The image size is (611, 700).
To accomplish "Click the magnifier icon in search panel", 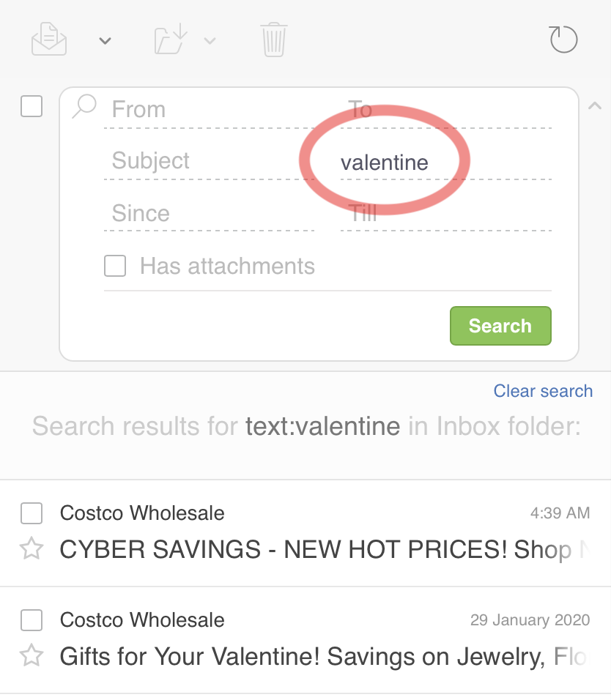I will coord(83,107).
